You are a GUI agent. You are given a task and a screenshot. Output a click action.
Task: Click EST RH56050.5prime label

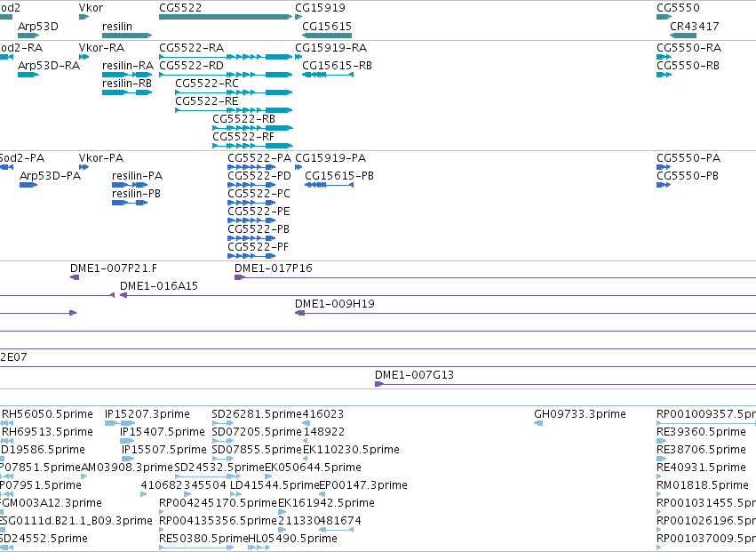point(47,414)
